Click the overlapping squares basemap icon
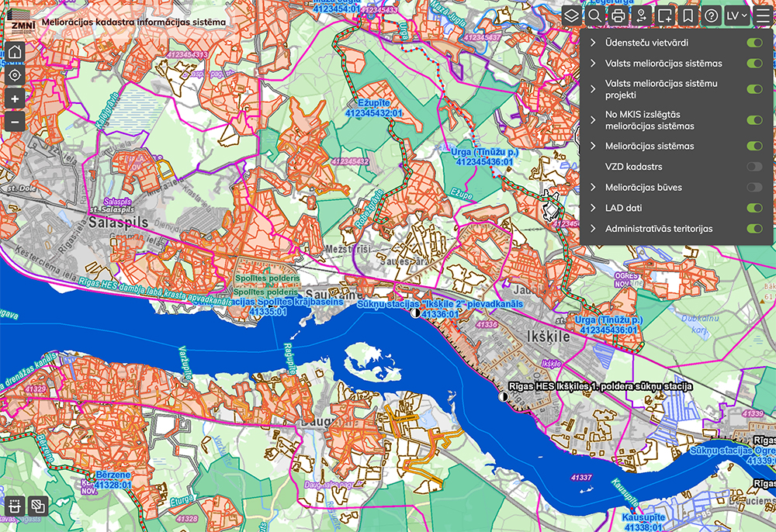776x532 pixels. [x=37, y=508]
